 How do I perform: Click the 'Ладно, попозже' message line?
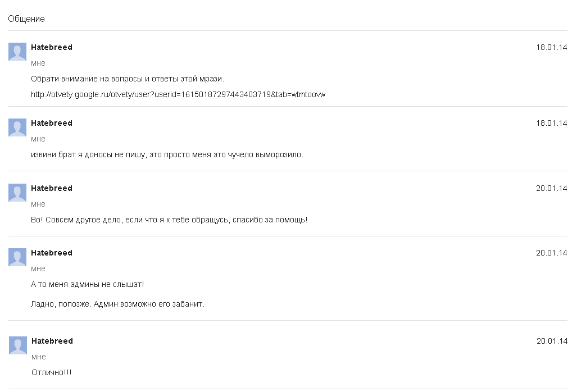coord(117,304)
